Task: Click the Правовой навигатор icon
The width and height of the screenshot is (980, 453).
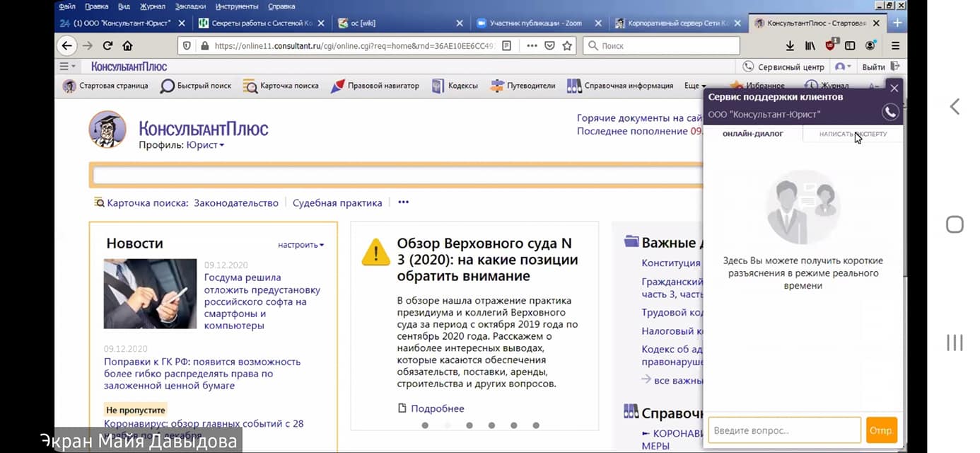Action: pos(337,86)
